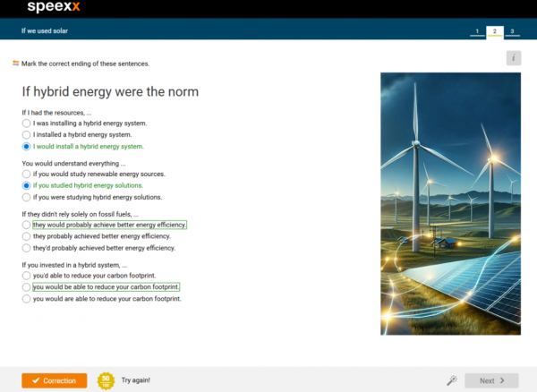The height and width of the screenshot is (392, 537).
Task: Click the 'If I had the resources, ...' prompt
Action: tap(57, 113)
